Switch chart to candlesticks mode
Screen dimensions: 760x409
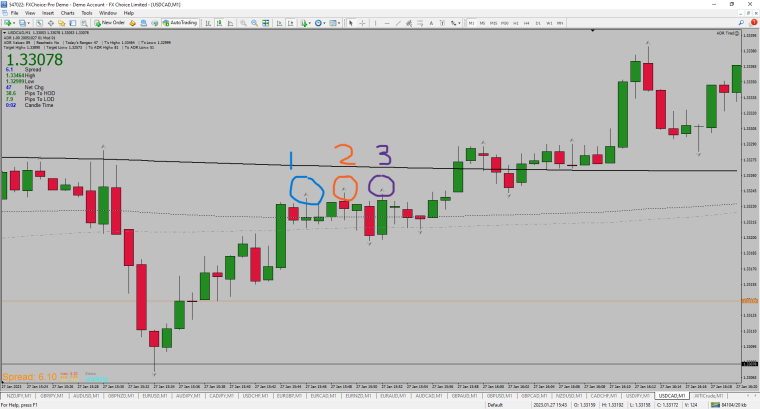tap(219, 23)
